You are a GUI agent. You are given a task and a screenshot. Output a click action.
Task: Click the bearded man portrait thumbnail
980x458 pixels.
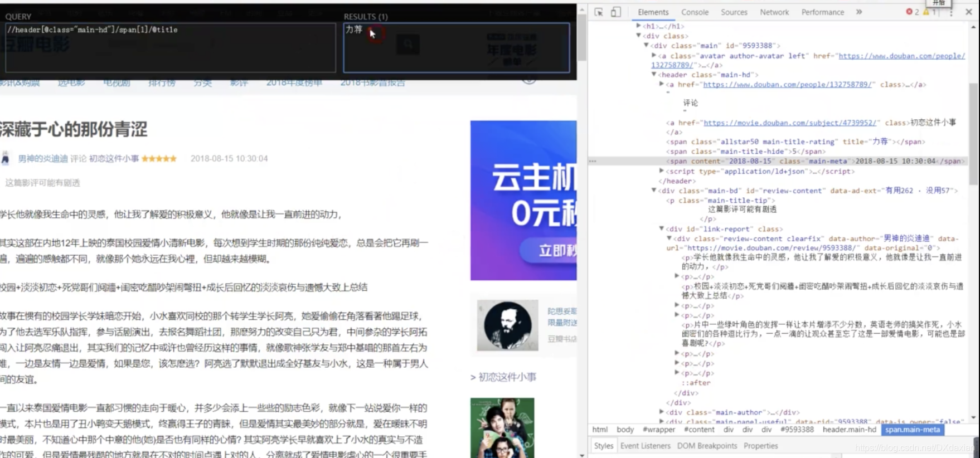click(x=508, y=325)
